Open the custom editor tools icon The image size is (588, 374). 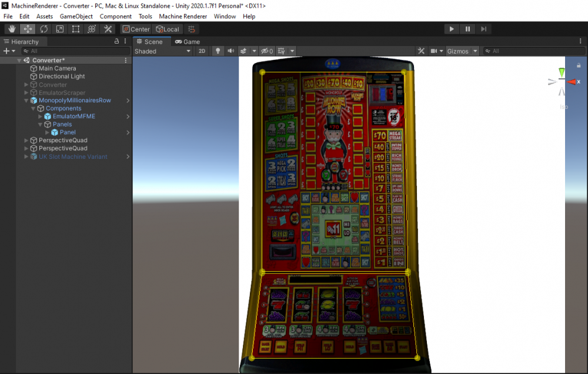(108, 29)
